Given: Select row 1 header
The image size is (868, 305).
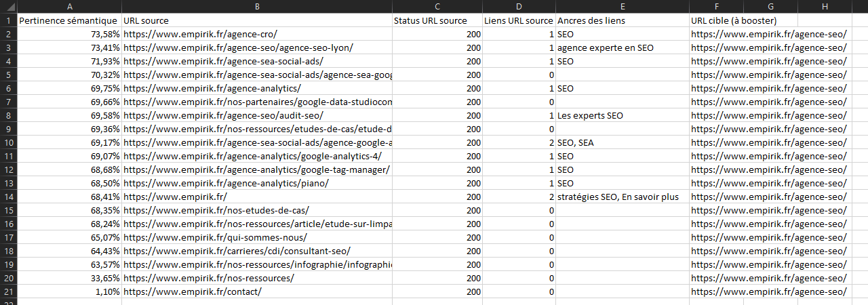Looking at the screenshot, I should 8,20.
